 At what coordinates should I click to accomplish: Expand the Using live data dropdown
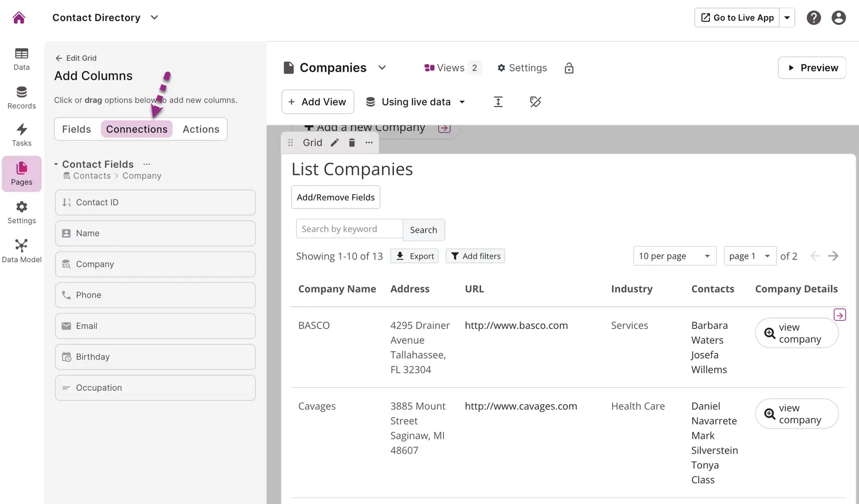462,102
